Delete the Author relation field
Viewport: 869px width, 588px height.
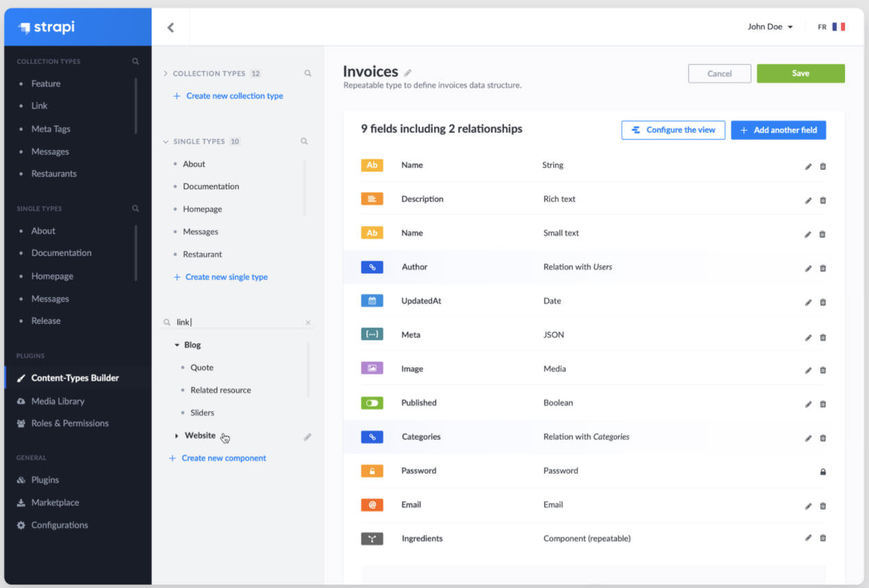pyautogui.click(x=823, y=268)
